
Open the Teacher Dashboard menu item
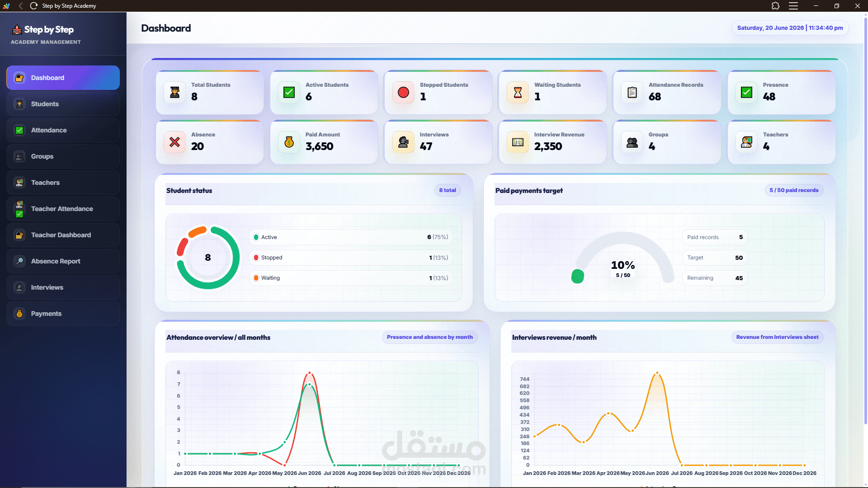[63, 235]
